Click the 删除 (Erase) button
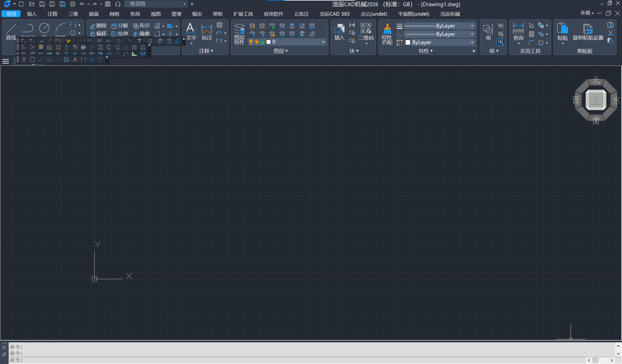Image resolution: width=622 pixels, height=364 pixels. [98, 26]
